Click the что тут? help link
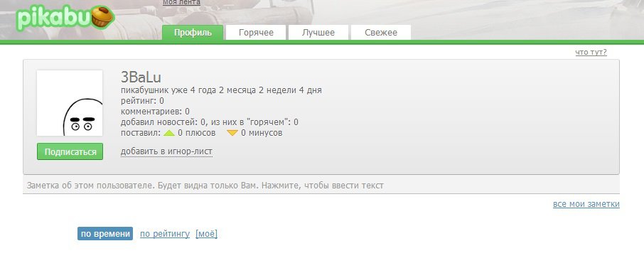 [x=591, y=52]
